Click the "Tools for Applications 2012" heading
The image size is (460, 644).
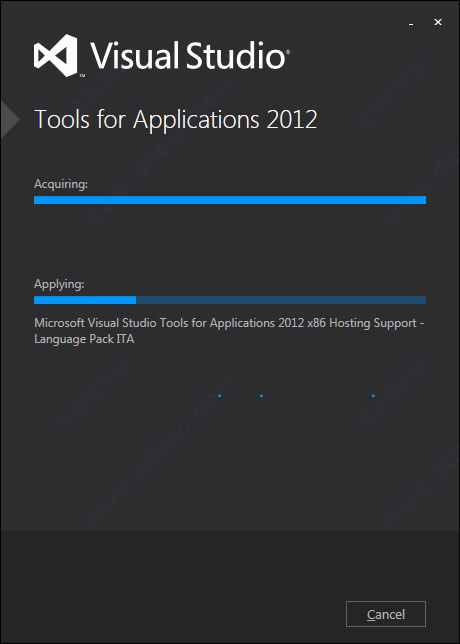pyautogui.click(x=176, y=120)
